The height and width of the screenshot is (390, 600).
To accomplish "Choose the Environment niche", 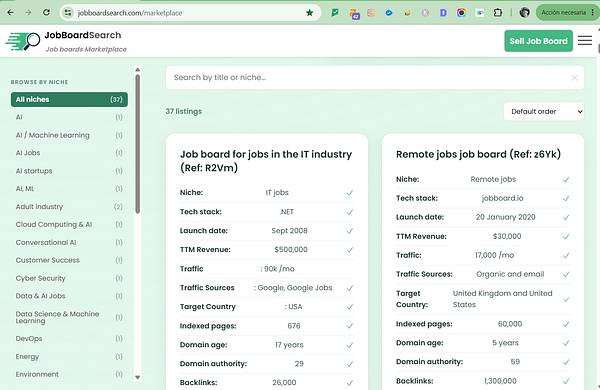I will (x=69, y=374).
